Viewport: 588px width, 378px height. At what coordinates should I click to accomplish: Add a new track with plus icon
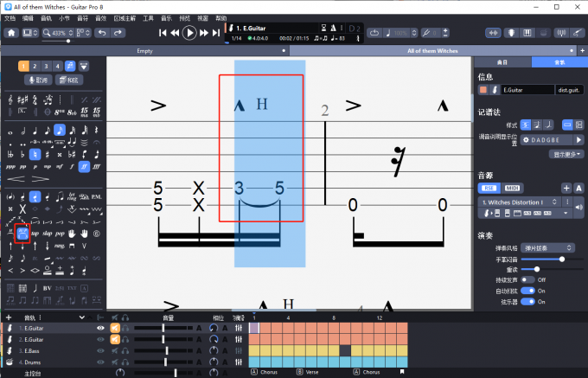point(566,188)
